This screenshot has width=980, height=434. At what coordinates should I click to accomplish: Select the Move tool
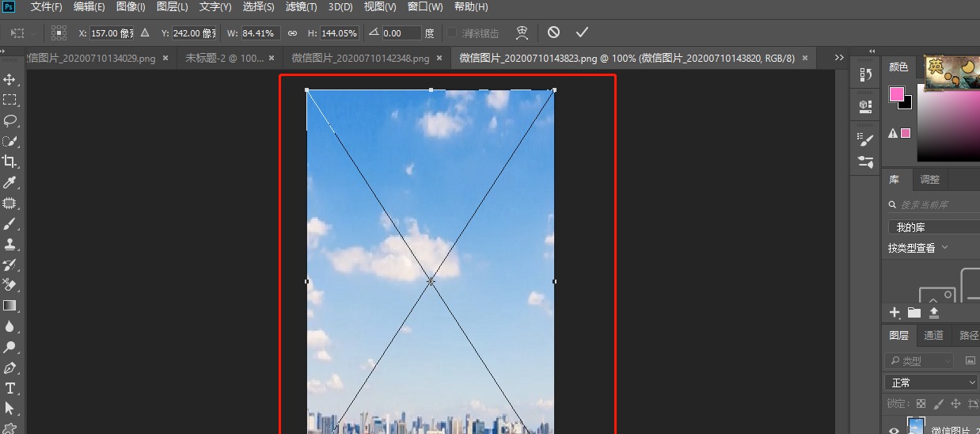[x=10, y=80]
